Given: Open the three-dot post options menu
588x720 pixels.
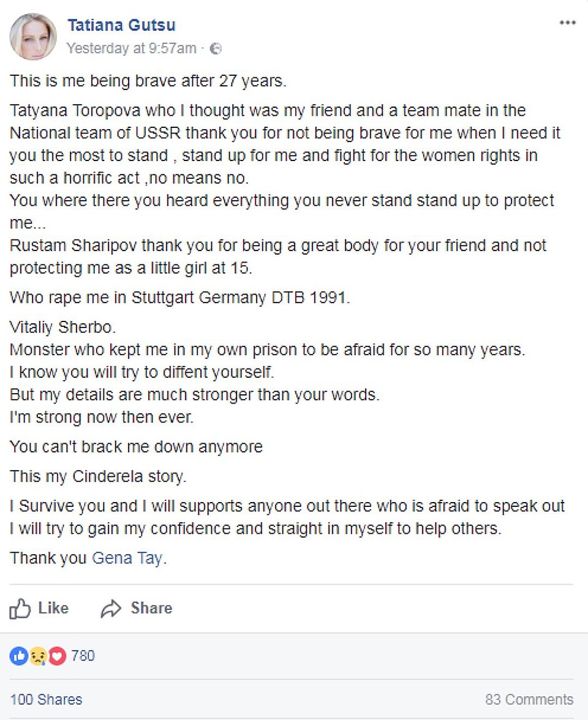Looking at the screenshot, I should tap(567, 23).
